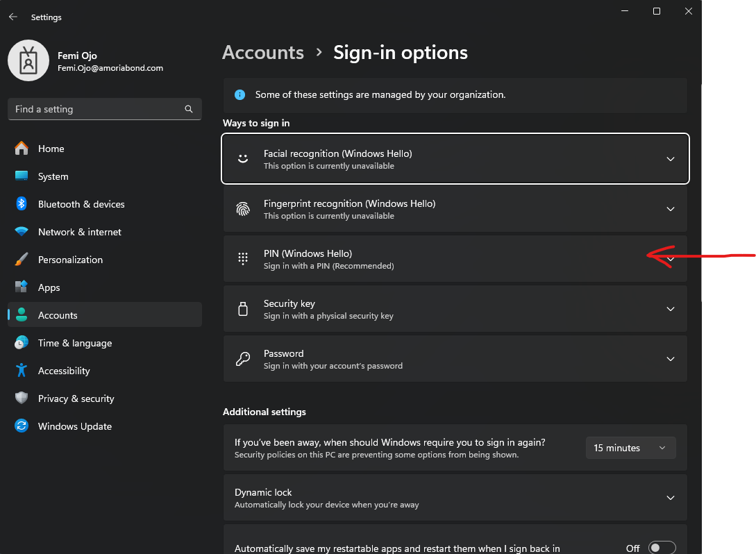Click the Password key icon
The height and width of the screenshot is (554, 756).
[243, 359]
